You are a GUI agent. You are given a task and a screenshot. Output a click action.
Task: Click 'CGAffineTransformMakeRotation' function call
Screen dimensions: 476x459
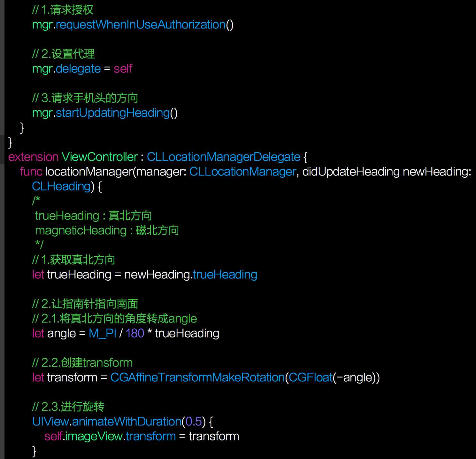pyautogui.click(x=197, y=377)
